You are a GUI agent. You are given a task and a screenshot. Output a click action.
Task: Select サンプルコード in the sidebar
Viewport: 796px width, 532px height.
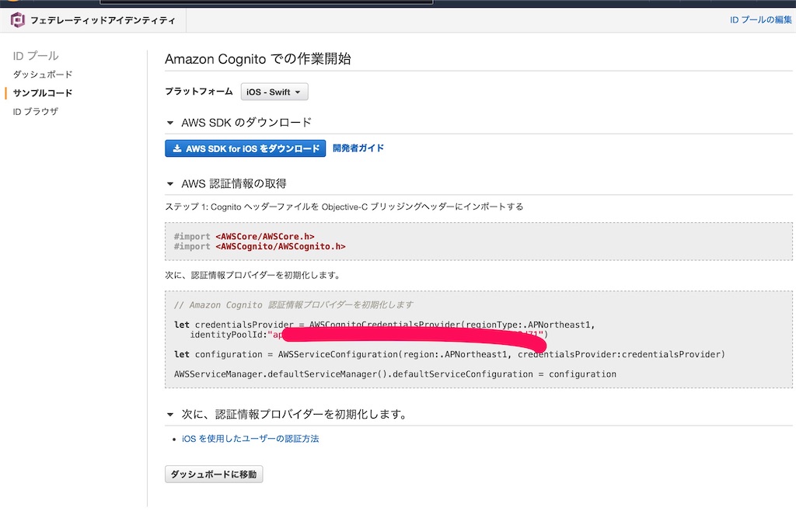pos(43,92)
